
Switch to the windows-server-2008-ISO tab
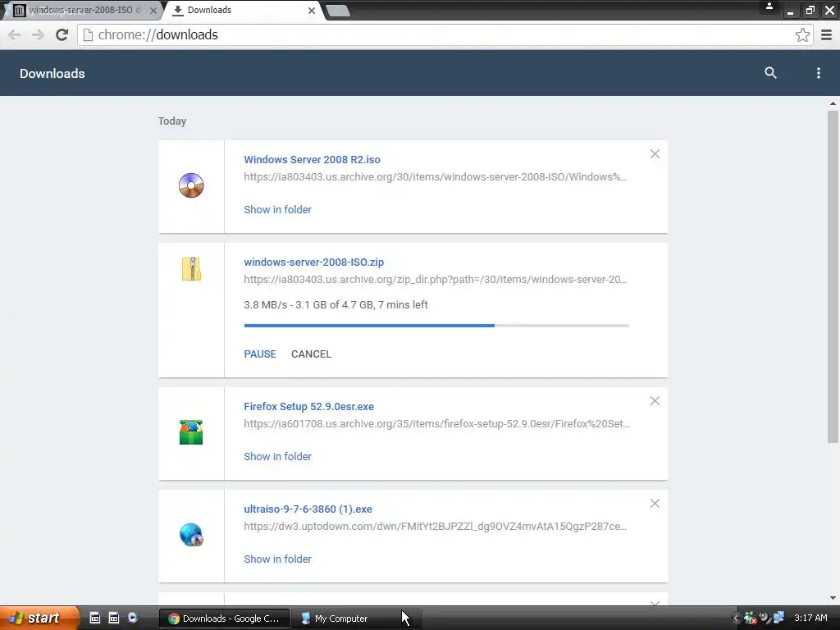pyautogui.click(x=81, y=10)
